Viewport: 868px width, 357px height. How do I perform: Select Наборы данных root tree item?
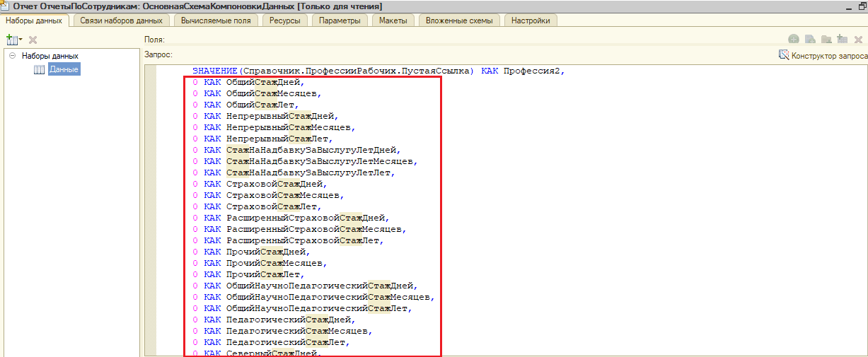pyautogui.click(x=50, y=55)
